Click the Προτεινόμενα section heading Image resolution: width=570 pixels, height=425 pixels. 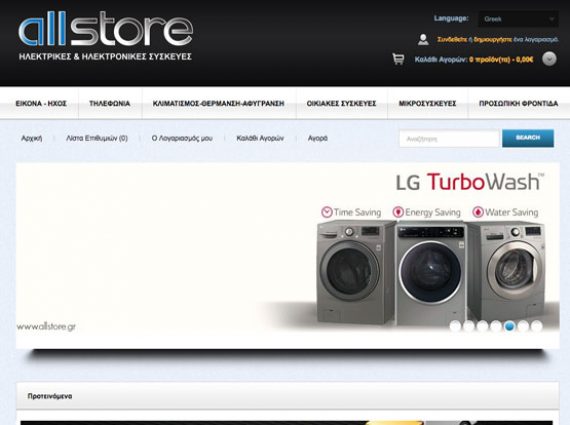(x=50, y=396)
